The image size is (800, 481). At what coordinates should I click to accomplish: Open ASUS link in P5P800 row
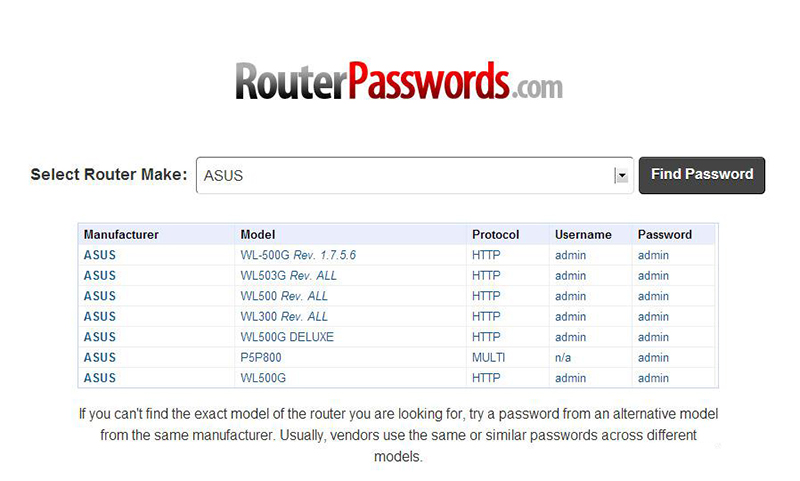coord(100,358)
